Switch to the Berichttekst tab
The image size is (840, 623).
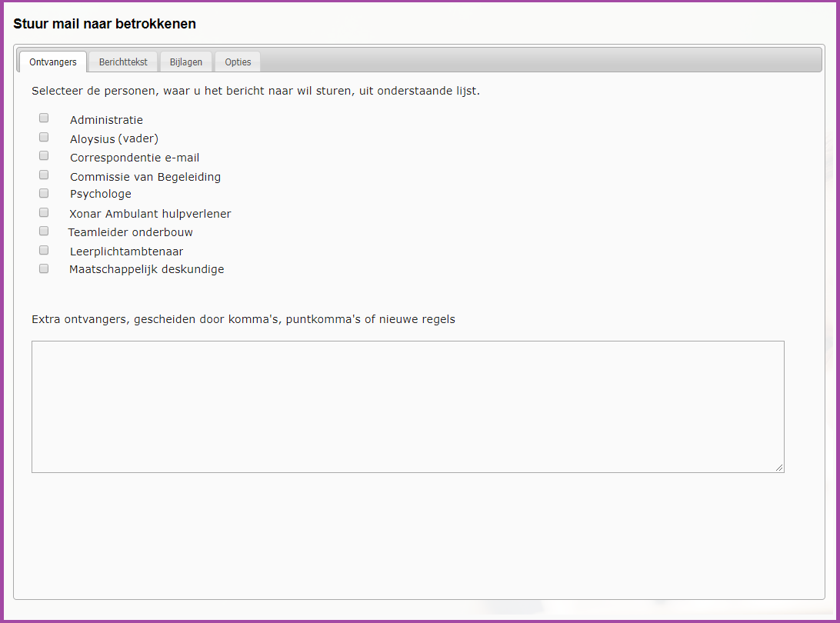(123, 62)
